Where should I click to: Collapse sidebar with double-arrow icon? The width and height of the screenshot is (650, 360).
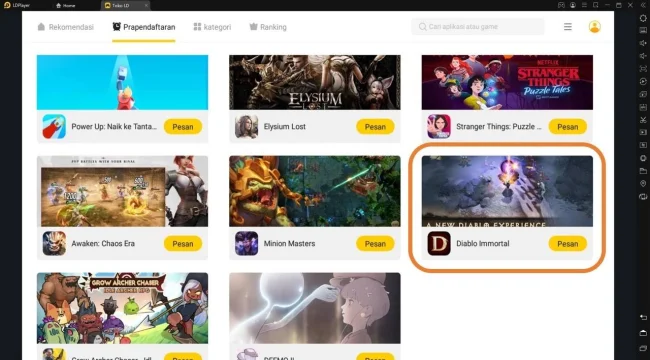tap(643, 5)
